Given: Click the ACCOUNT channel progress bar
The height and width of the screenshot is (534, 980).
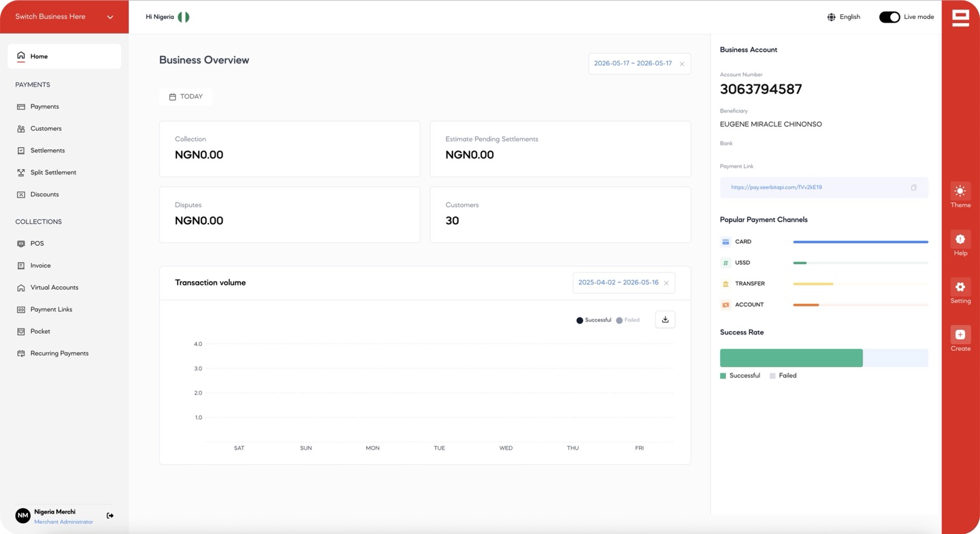Looking at the screenshot, I should (860, 305).
